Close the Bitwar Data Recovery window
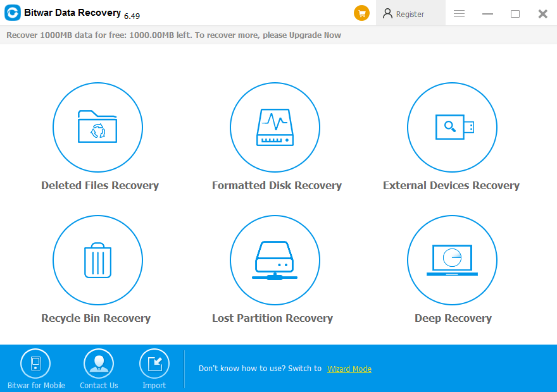The image size is (557, 392). click(x=542, y=14)
